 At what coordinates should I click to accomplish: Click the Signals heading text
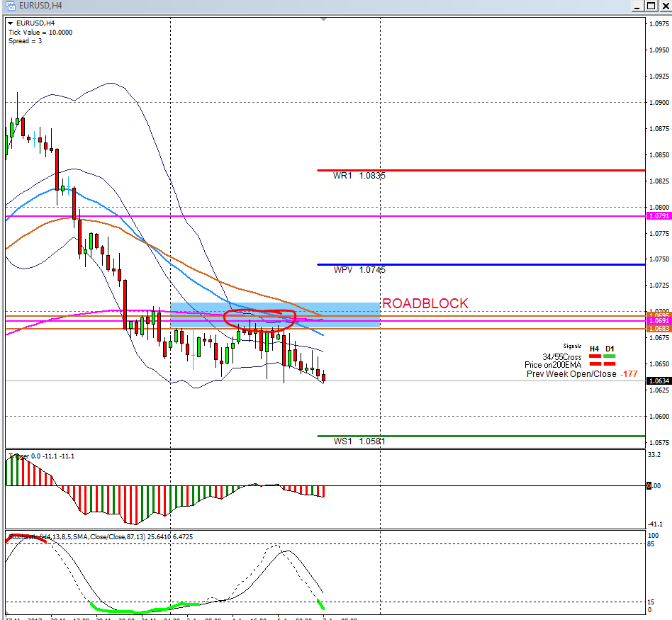point(572,346)
